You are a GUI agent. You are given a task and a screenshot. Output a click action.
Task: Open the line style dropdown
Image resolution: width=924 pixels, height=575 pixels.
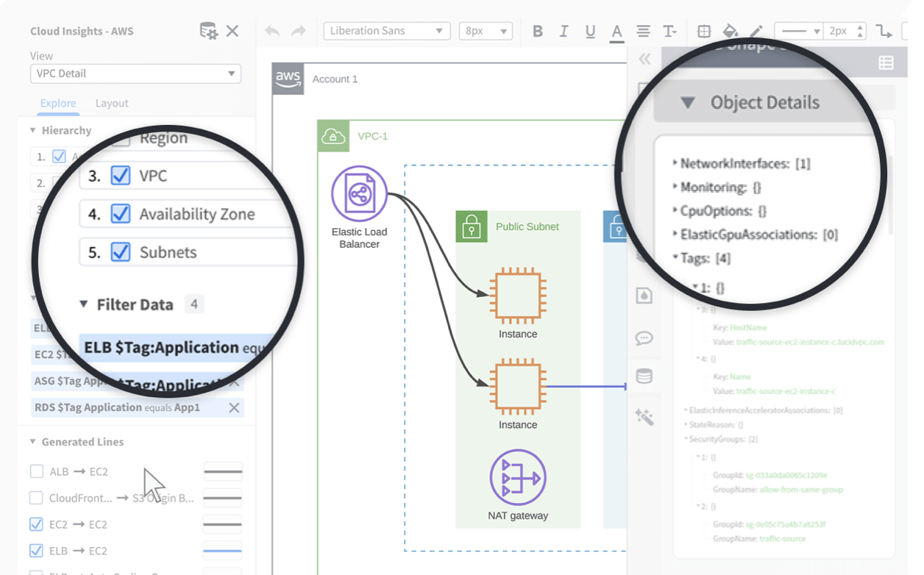tap(799, 31)
